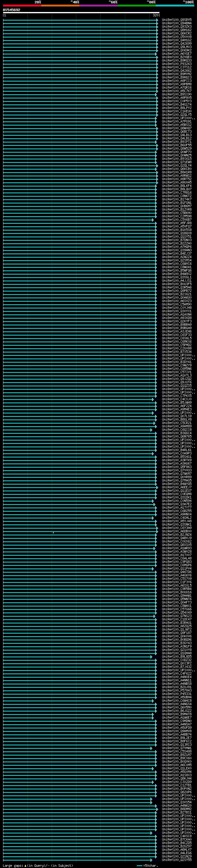Image resolution: width=197 pixels, height=868 pixels.
Task: Select hit UniRef100_C4GHL2
Action: tap(177, 518)
